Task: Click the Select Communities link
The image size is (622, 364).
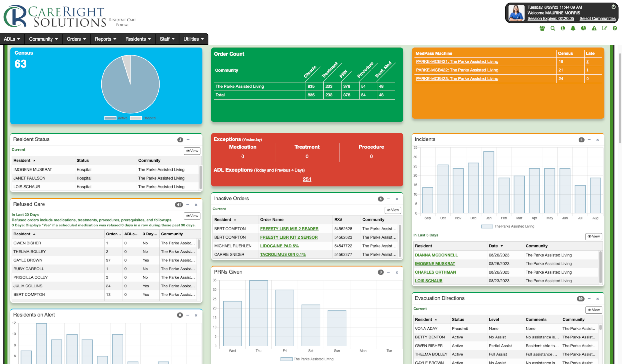Action: click(597, 19)
